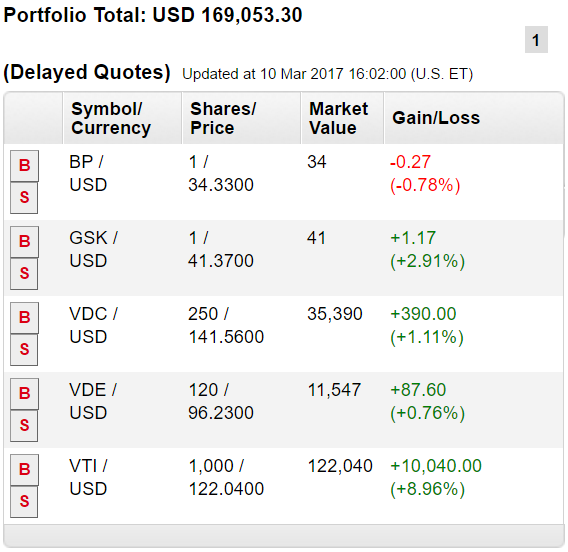Click the B buy button for VDC
The height and width of the screenshot is (552, 568).
[x=24, y=318]
